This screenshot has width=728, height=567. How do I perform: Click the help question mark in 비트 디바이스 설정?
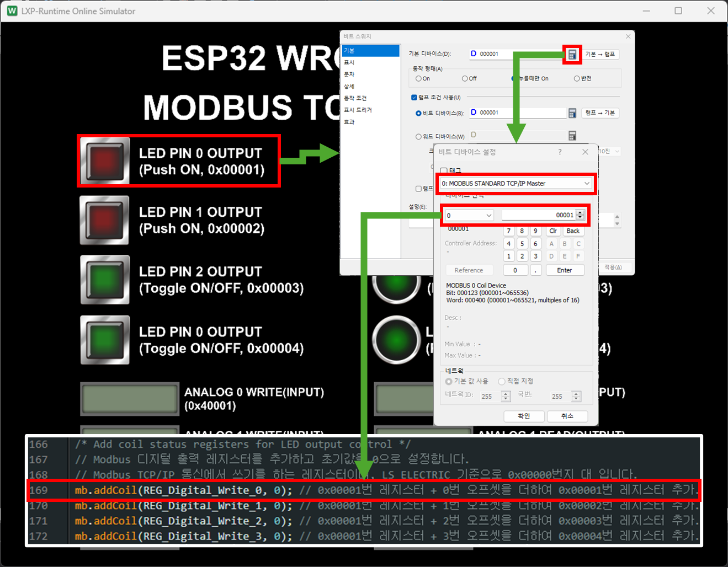point(560,152)
